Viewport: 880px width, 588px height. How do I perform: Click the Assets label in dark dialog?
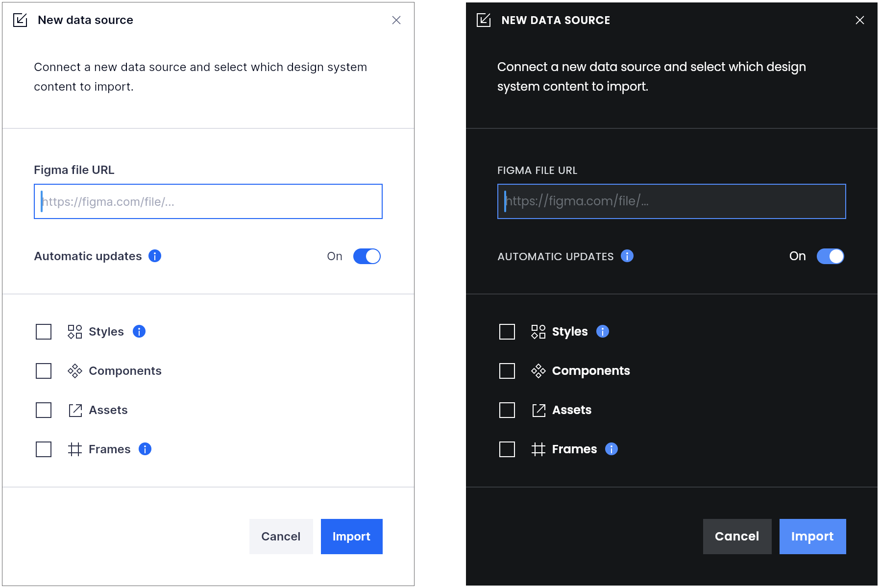pyautogui.click(x=572, y=410)
